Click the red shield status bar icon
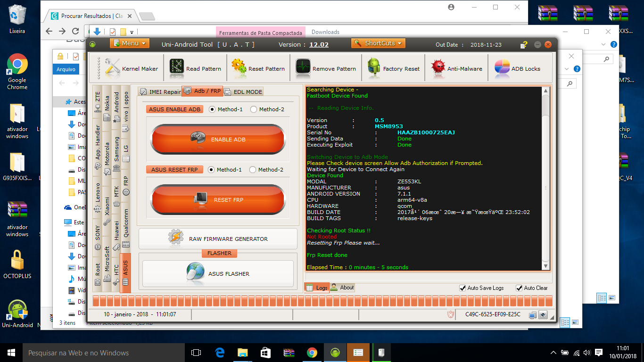The width and height of the screenshot is (644, 362). [x=451, y=314]
